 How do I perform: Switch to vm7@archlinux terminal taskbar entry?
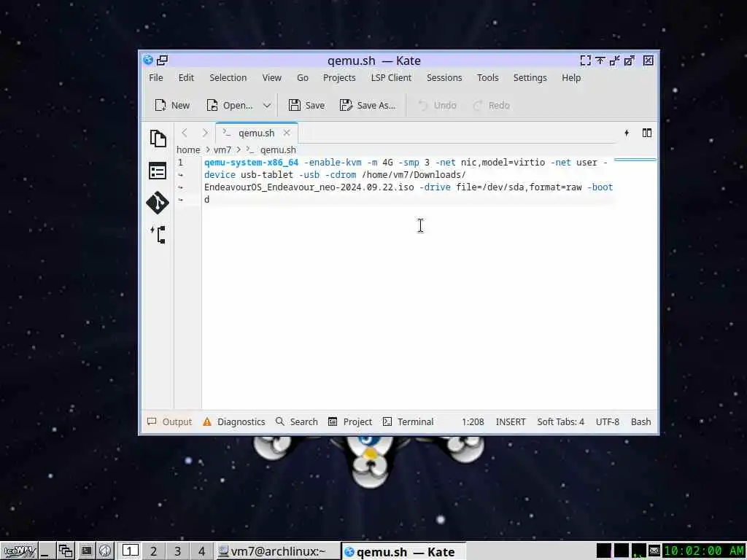(x=278, y=551)
